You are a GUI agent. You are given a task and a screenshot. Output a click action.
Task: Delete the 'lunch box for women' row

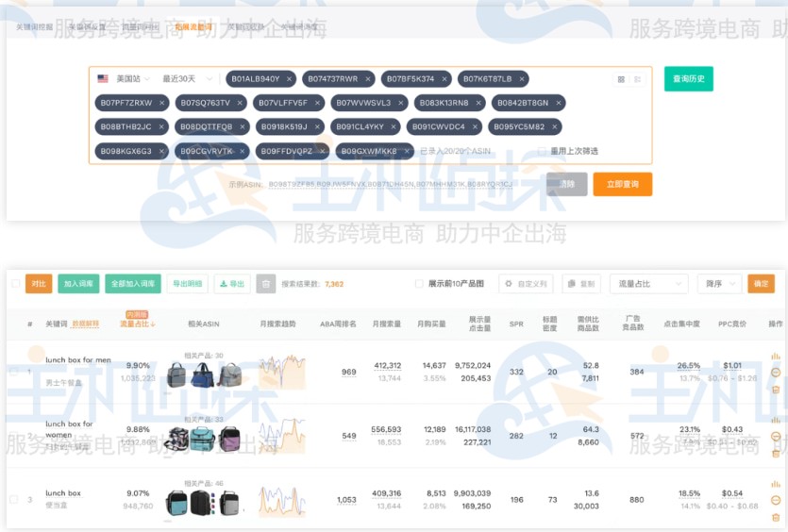pyautogui.click(x=776, y=453)
